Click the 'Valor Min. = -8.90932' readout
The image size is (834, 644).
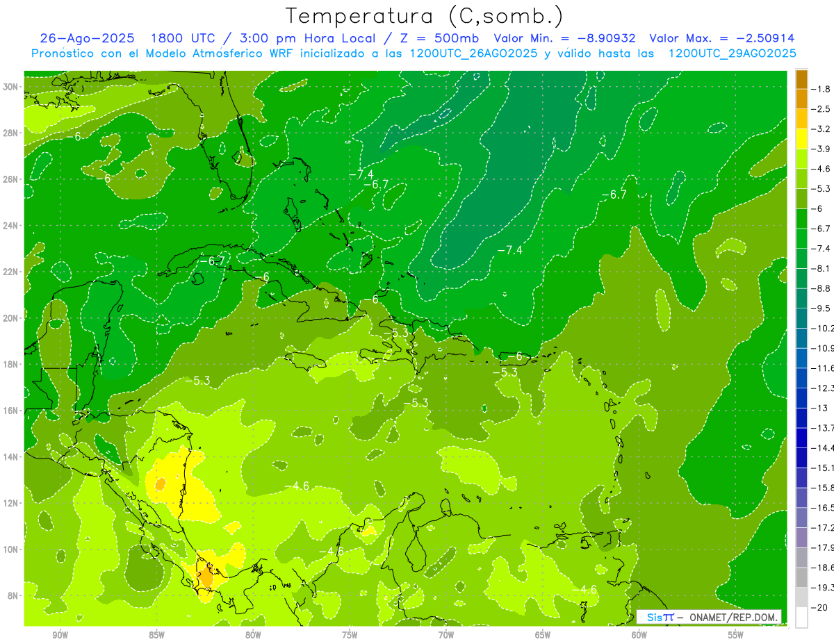pos(564,38)
